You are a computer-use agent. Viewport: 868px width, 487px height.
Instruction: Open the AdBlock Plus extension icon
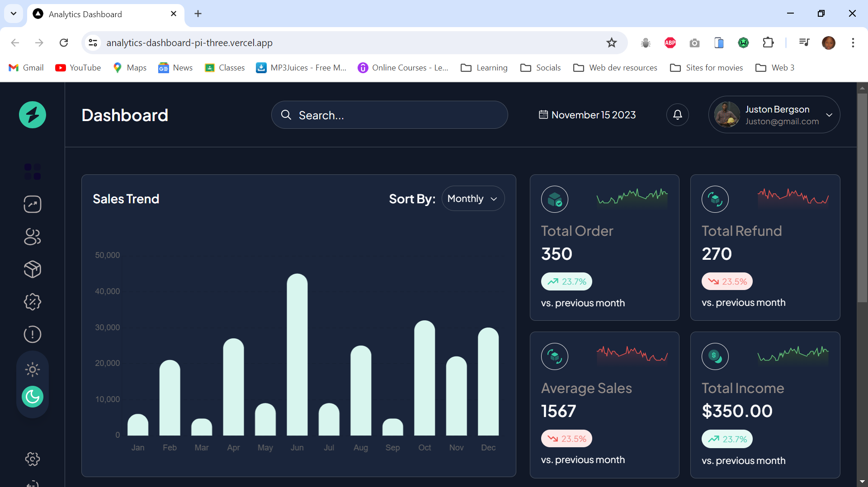click(670, 42)
